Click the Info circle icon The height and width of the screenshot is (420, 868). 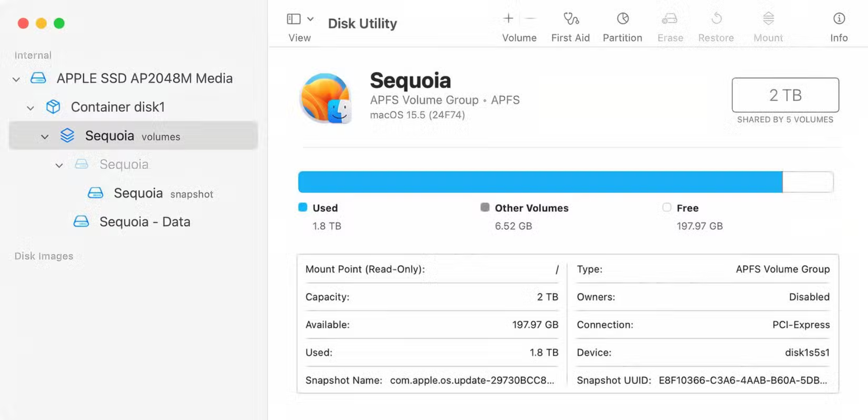click(839, 19)
